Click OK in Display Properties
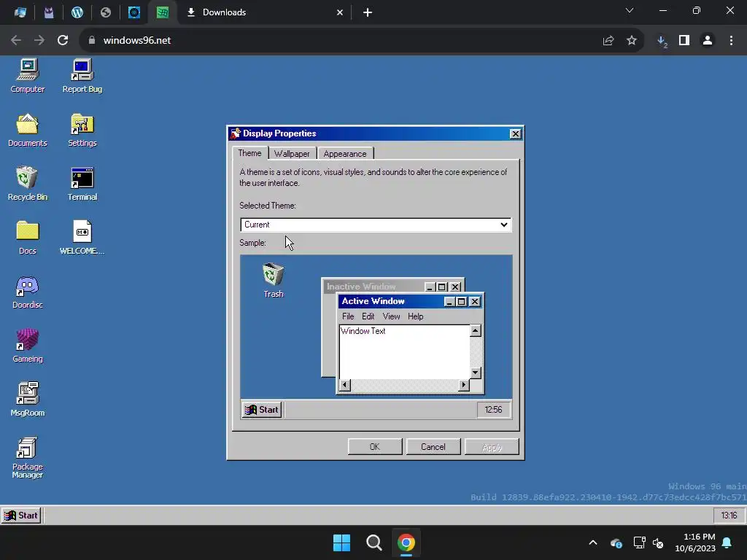Viewport: 747px width, 560px height. tap(375, 447)
